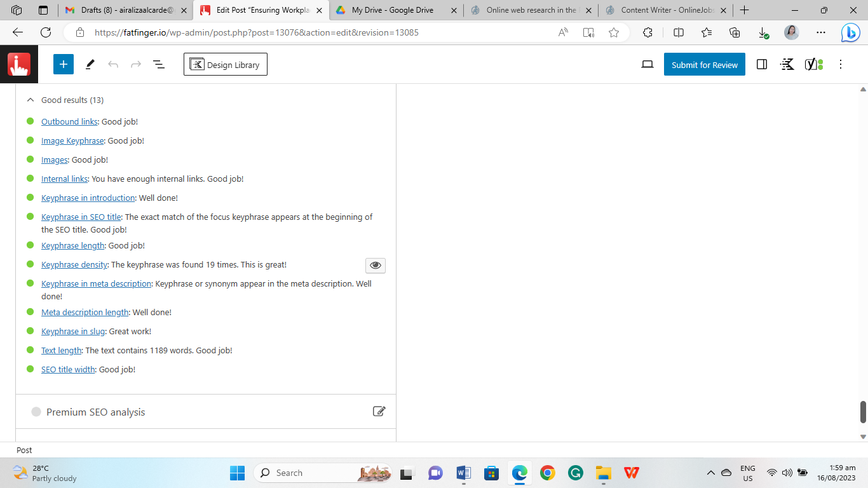Screen dimensions: 868x488
Task: Click the taskbar Search box
Action: (323, 473)
